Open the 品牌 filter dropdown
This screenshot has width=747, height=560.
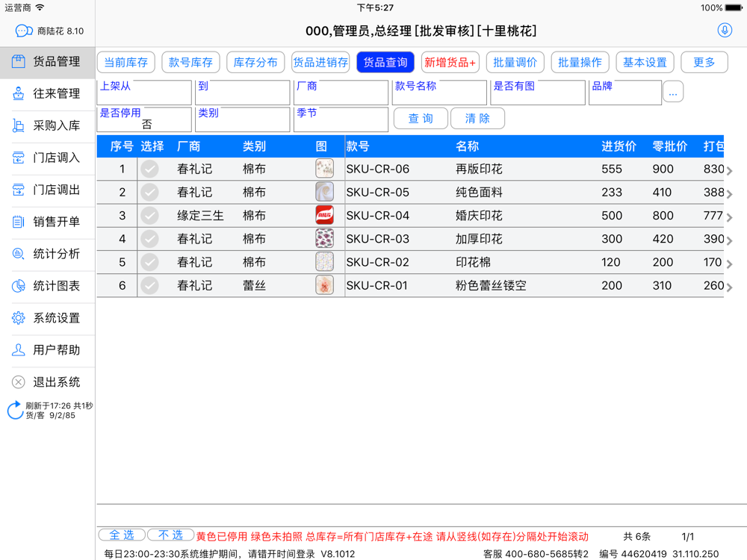click(x=625, y=93)
